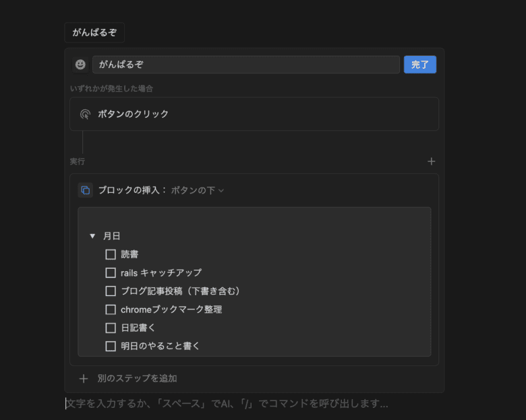Screen dimensions: 526x420
Task: Select the ボタンのクリック trigger row
Action: pyautogui.click(x=254, y=114)
